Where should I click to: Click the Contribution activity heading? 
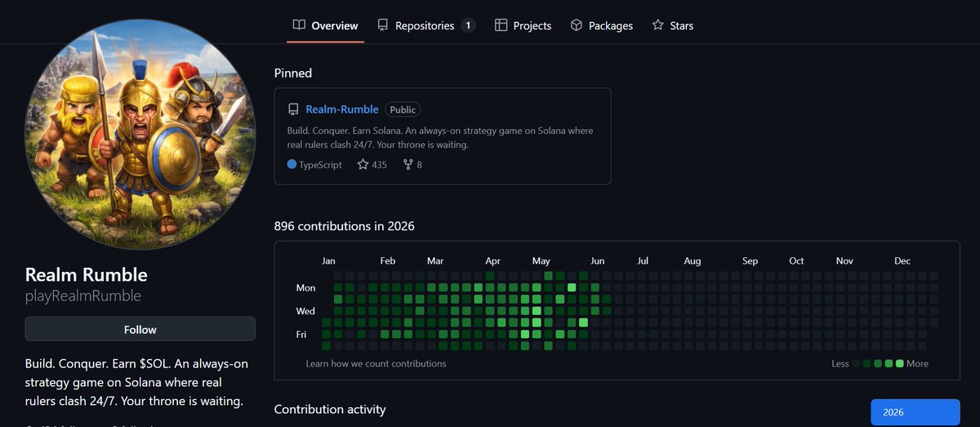click(330, 409)
